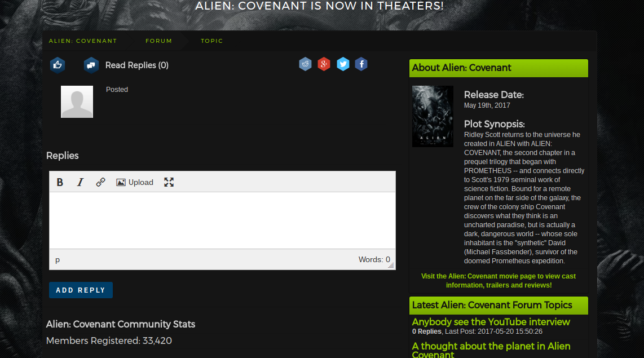This screenshot has width=644, height=358.
Task: Click the poster's avatar placeholder image
Action: point(77,102)
